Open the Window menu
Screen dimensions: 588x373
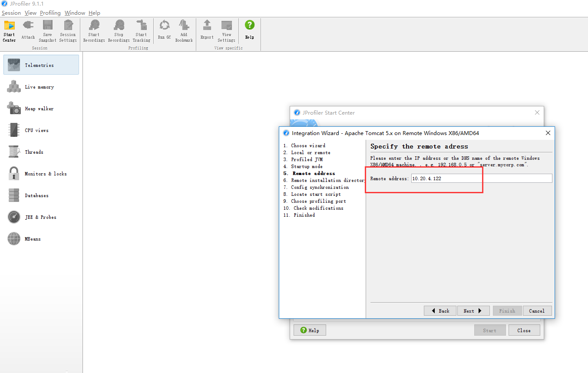[75, 13]
